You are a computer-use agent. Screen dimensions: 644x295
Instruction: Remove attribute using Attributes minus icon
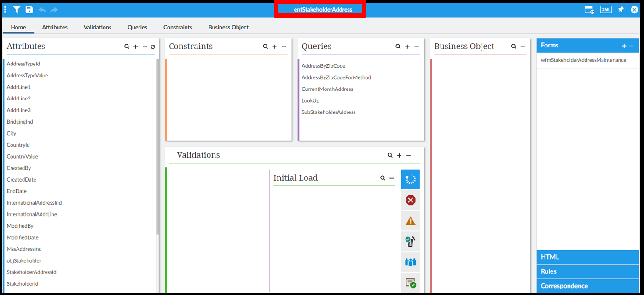pos(145,47)
